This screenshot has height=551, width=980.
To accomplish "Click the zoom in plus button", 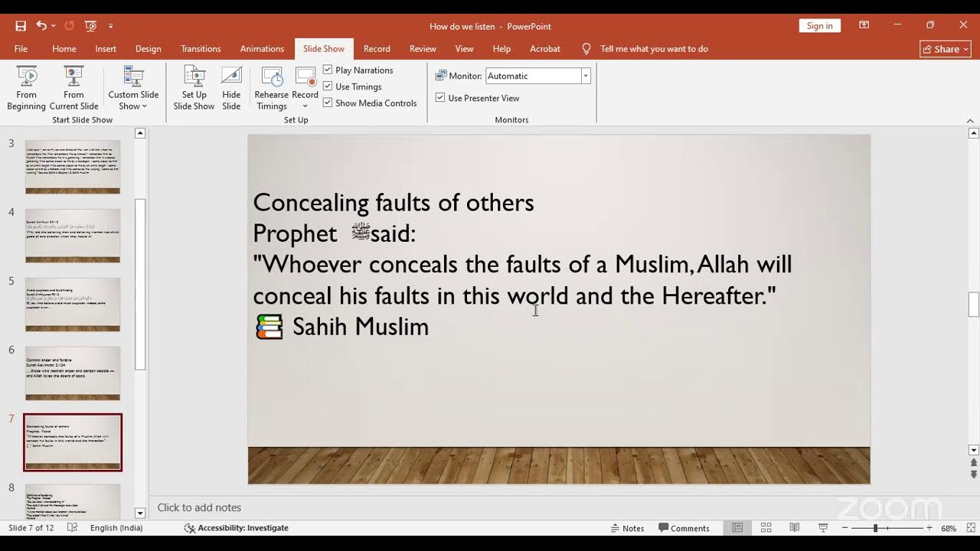I will [x=930, y=528].
